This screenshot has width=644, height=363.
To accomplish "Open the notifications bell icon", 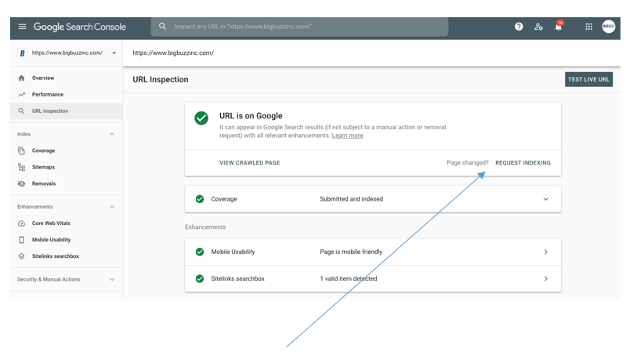I will [558, 27].
